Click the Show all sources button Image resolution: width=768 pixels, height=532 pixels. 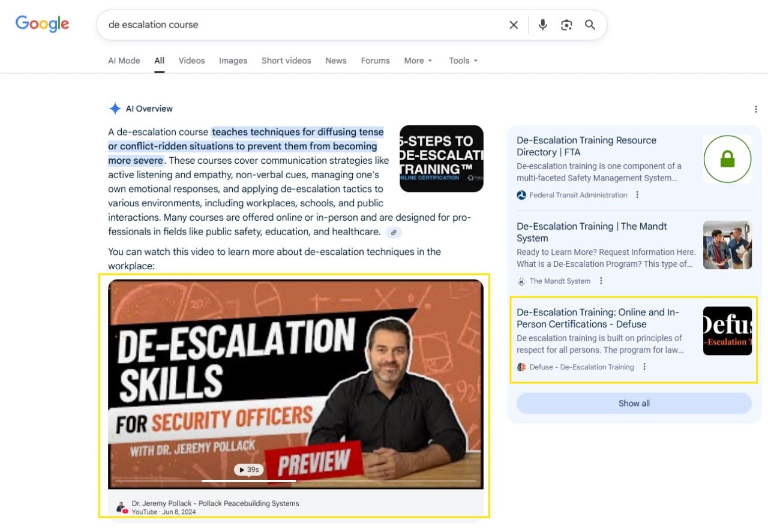click(634, 404)
